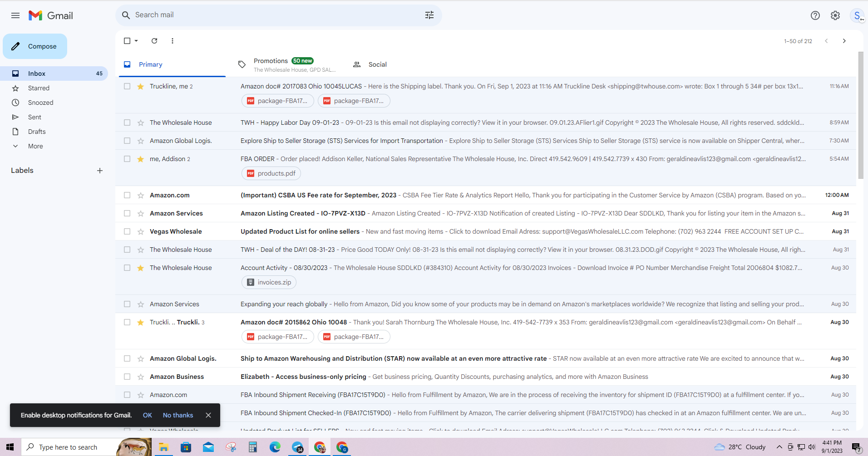The height and width of the screenshot is (456, 868).
Task: Refresh the inbox
Action: pos(154,41)
